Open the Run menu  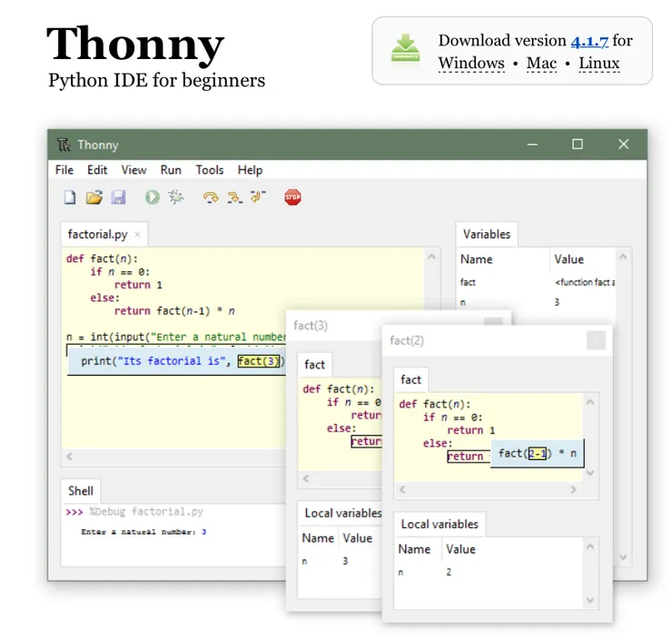(x=171, y=170)
